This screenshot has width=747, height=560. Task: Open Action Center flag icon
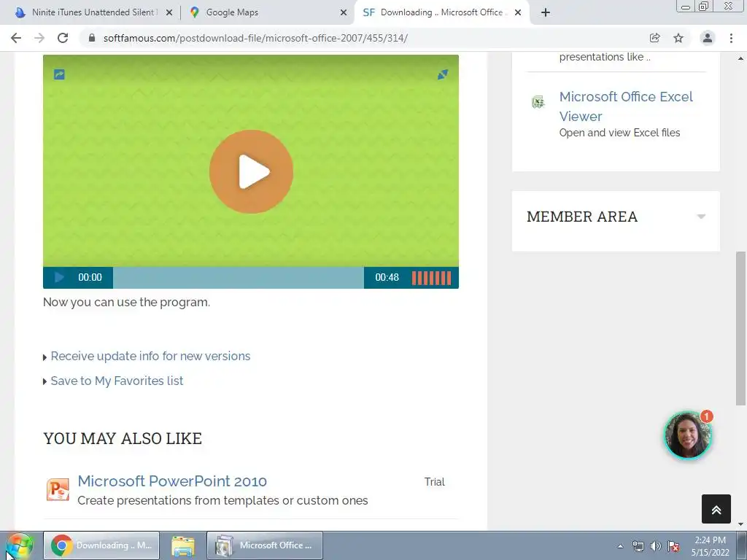click(x=673, y=546)
